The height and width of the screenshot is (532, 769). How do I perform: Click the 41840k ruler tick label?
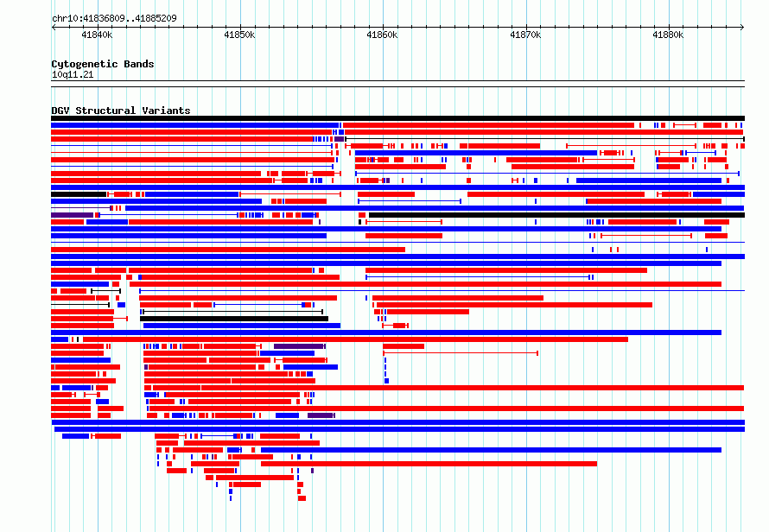(x=97, y=35)
